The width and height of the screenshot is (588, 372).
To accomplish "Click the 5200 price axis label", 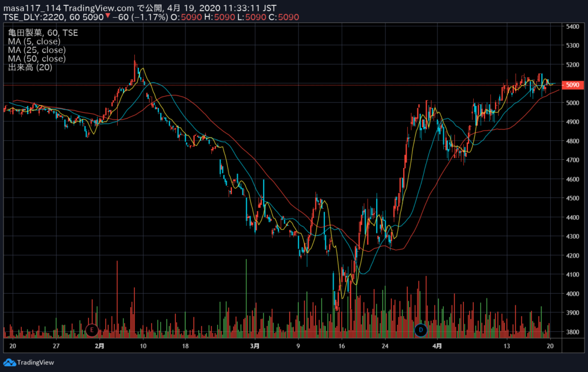I will 572,64.
